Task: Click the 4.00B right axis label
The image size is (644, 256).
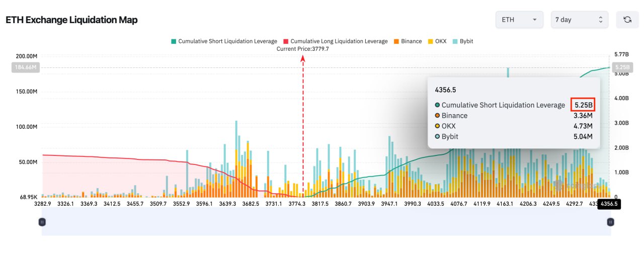Action: pos(622,98)
